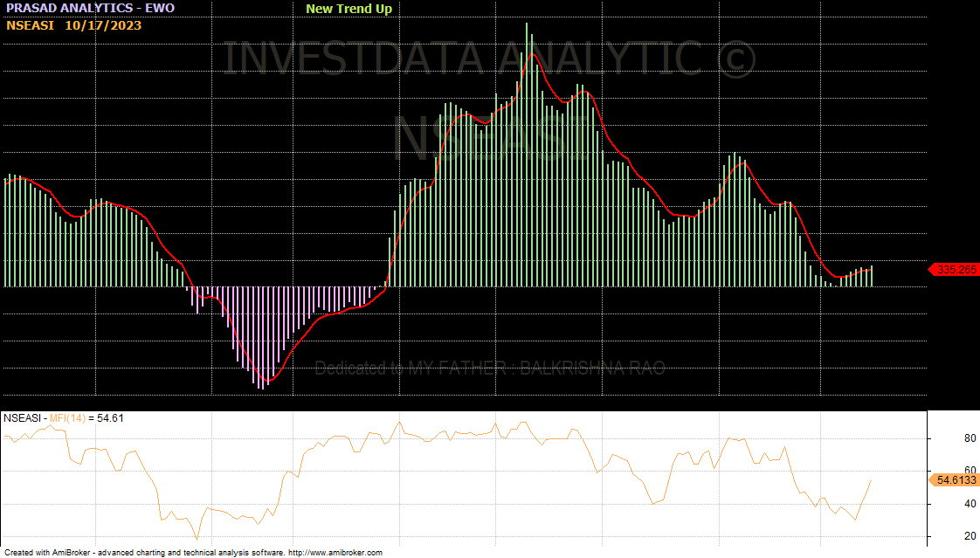The height and width of the screenshot is (558, 980).
Task: Click the INVESTDATA ANALYTIC watermark text
Action: [489, 59]
